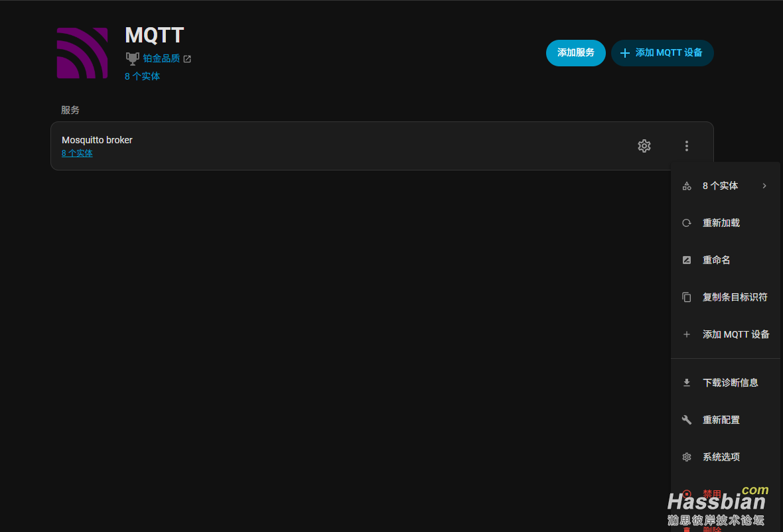Click the copy icon next to 复制条目标识符

[687, 297]
